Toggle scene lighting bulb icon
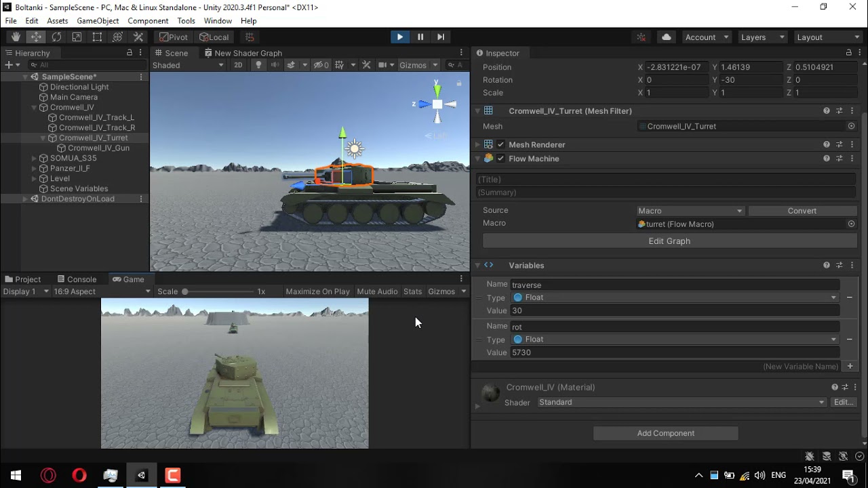This screenshot has width=868, height=488. pyautogui.click(x=258, y=65)
